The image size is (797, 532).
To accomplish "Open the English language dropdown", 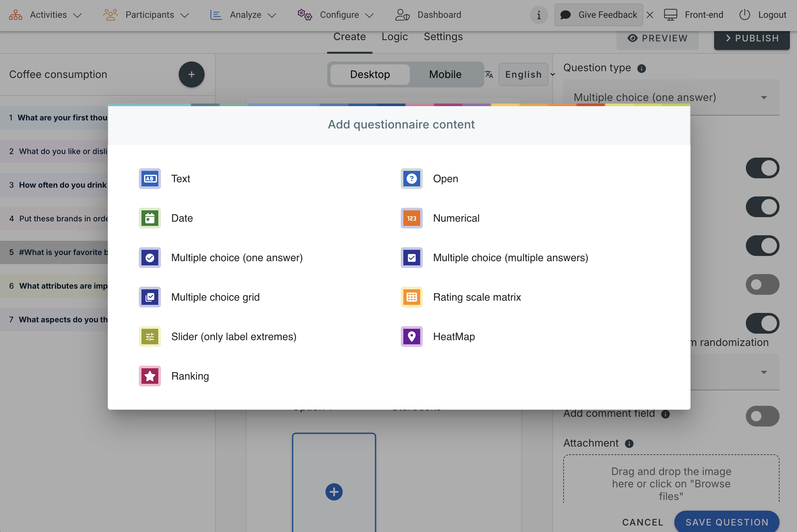I will pyautogui.click(x=523, y=74).
